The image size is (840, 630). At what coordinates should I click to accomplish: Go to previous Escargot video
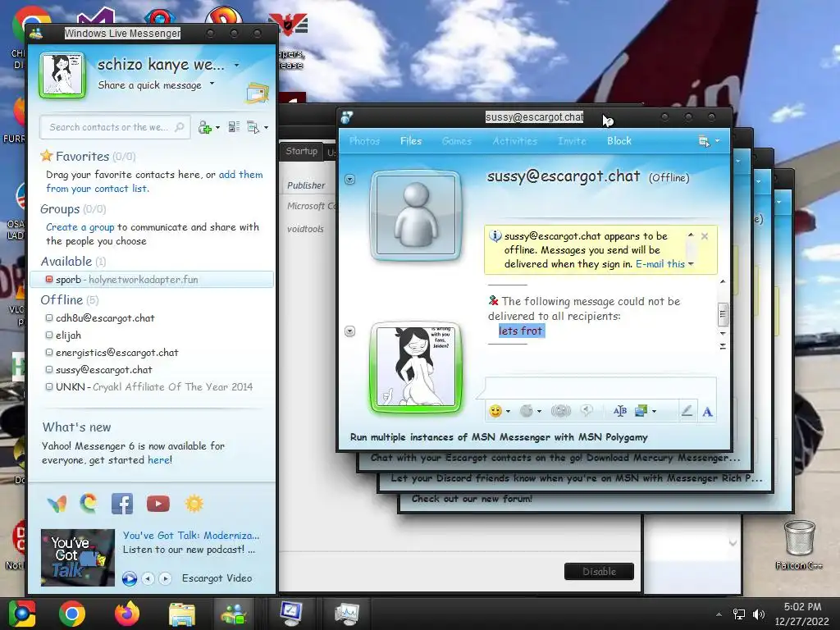tap(148, 578)
